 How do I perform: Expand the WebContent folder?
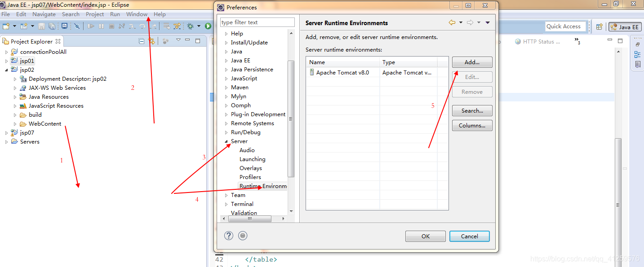pyautogui.click(x=15, y=123)
